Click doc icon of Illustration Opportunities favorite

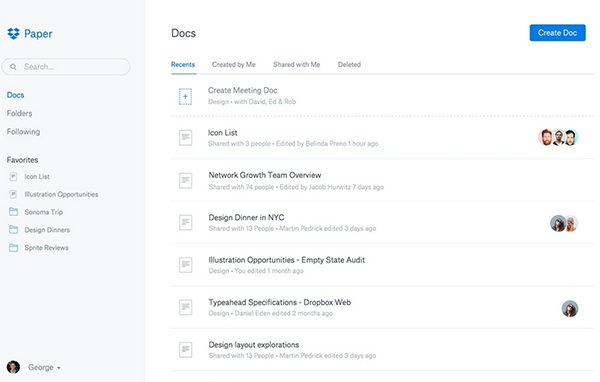[x=13, y=194]
